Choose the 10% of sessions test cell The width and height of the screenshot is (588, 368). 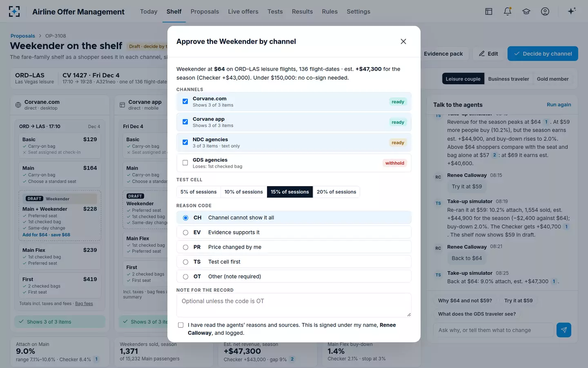point(244,192)
